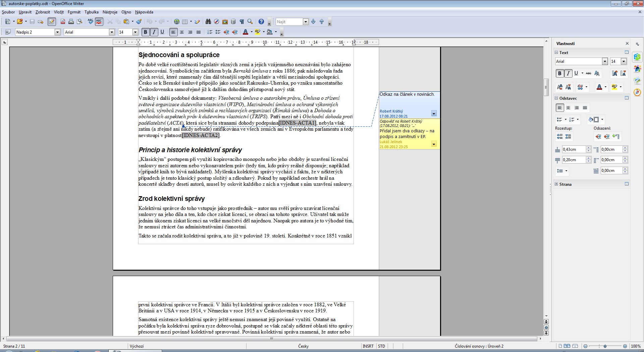Toggle Underline in the formatting toolbar
The image size is (644, 352).
162,32
